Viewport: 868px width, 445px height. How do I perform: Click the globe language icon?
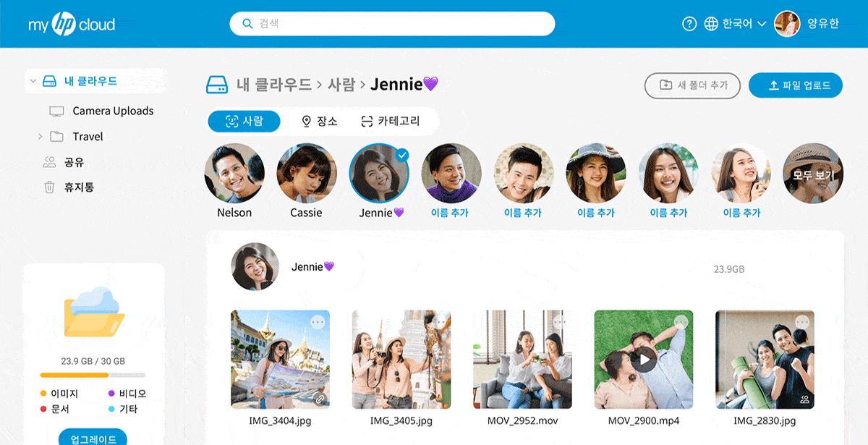[711, 24]
